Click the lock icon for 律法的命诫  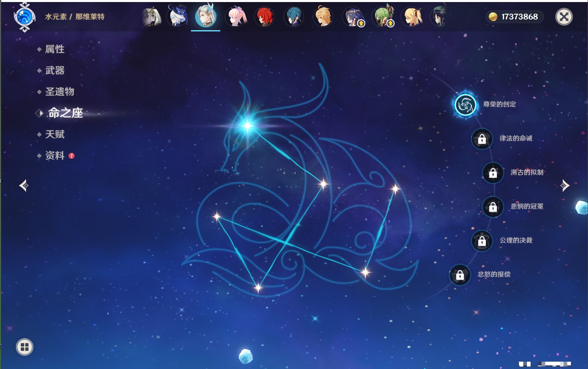(x=482, y=139)
